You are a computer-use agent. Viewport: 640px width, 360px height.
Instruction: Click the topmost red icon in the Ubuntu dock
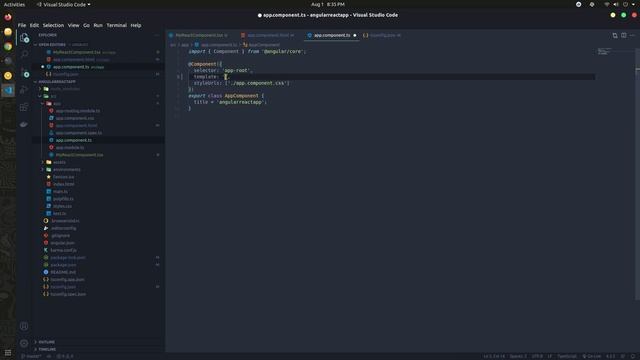click(8, 17)
